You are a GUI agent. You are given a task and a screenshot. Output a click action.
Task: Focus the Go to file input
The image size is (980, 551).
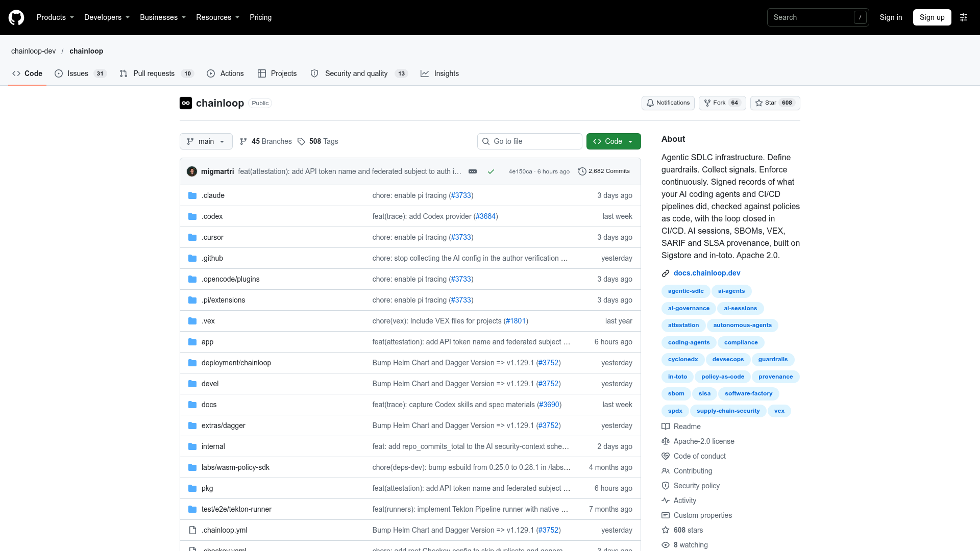tap(530, 141)
